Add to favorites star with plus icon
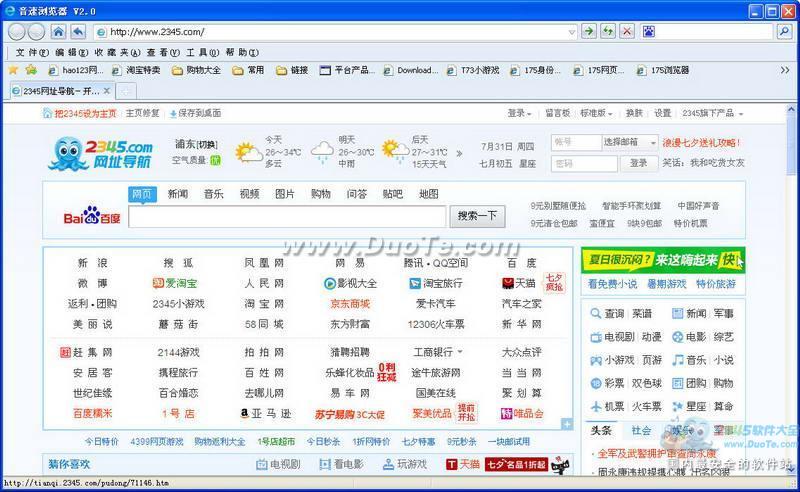 pyautogui.click(x=31, y=70)
